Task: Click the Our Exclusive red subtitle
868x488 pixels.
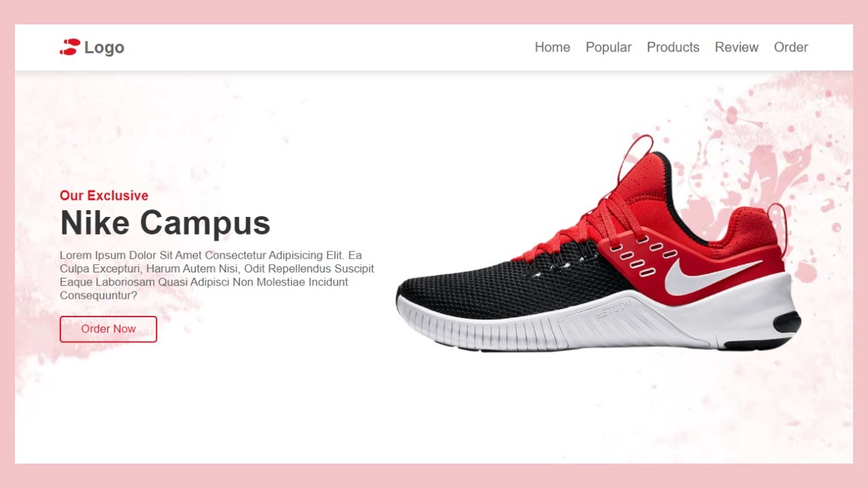Action: [x=104, y=195]
